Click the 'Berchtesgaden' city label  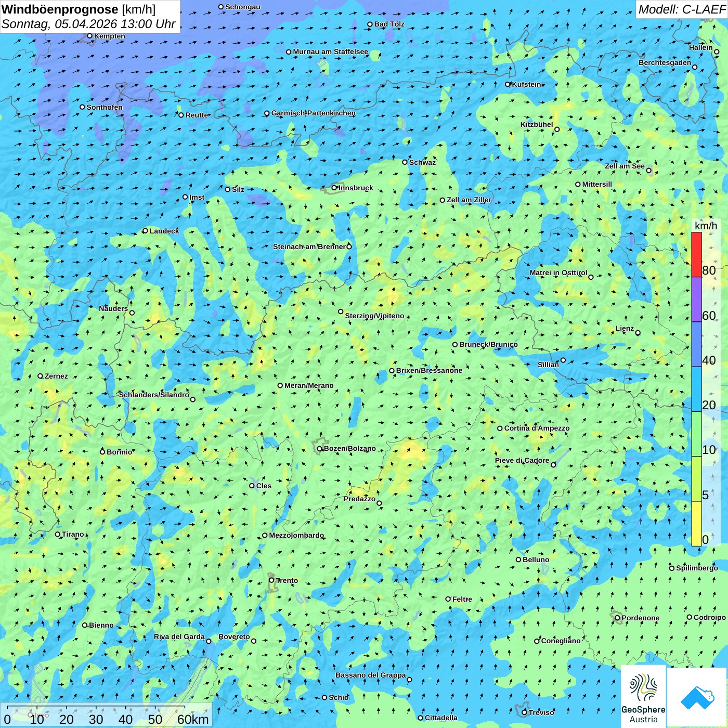tap(665, 62)
